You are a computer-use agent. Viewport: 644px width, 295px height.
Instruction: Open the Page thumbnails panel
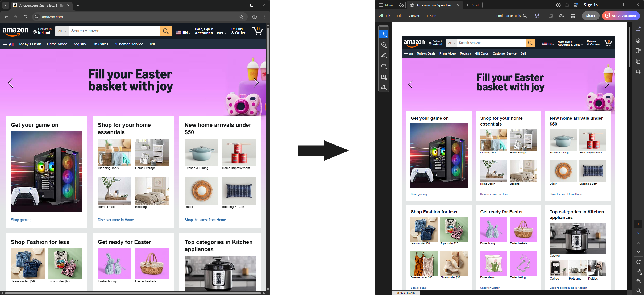(638, 61)
